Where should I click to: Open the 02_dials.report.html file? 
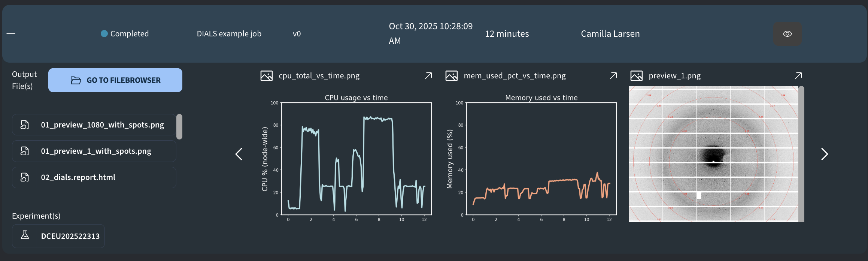tap(78, 177)
